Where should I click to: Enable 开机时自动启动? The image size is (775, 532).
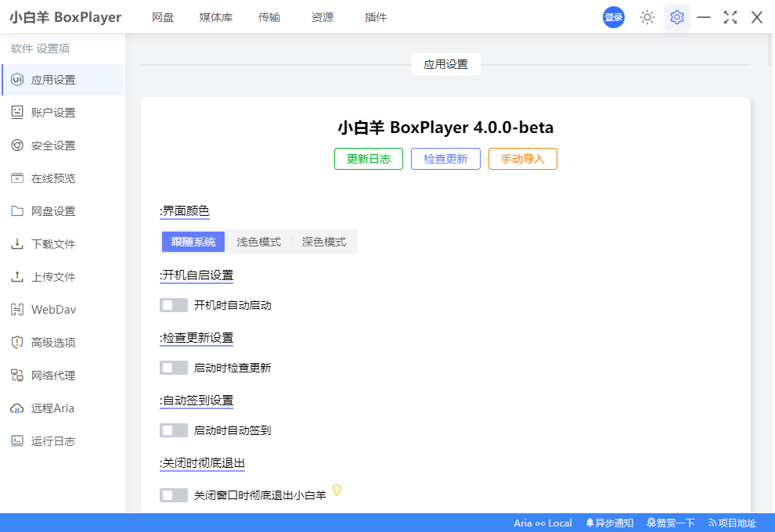pos(174,304)
